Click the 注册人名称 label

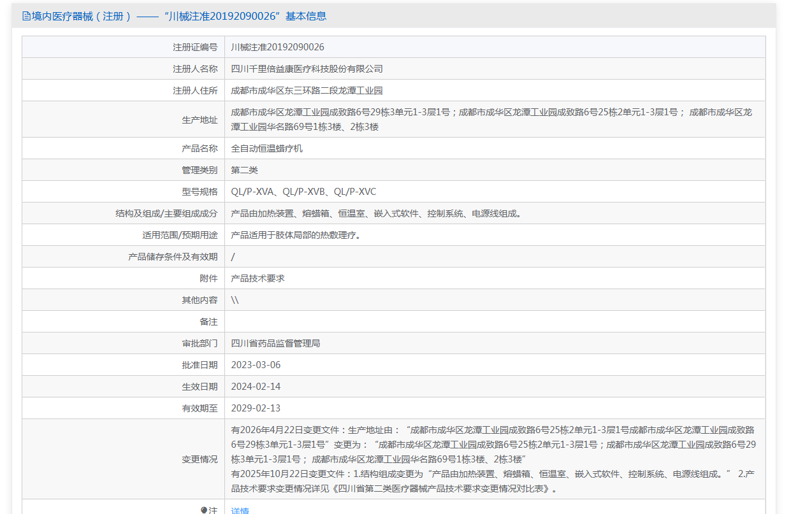click(195, 69)
